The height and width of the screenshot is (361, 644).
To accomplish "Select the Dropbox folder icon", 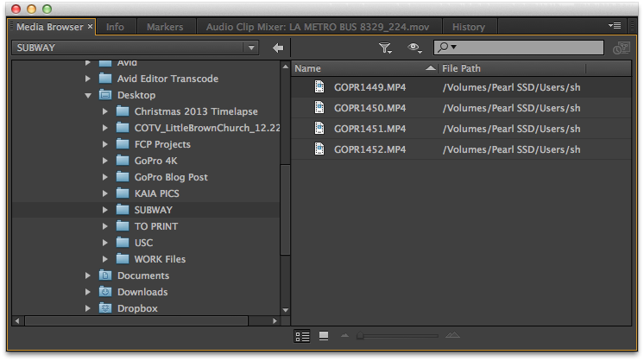I will point(105,307).
